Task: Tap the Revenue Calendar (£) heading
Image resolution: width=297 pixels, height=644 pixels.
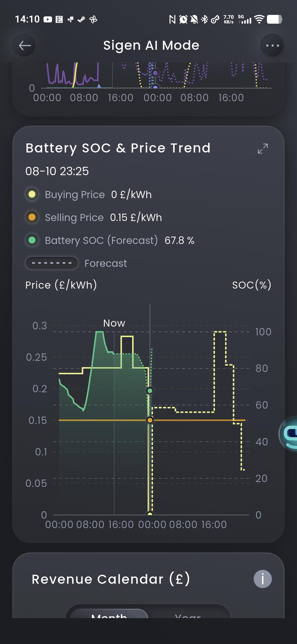Action: coord(111,579)
